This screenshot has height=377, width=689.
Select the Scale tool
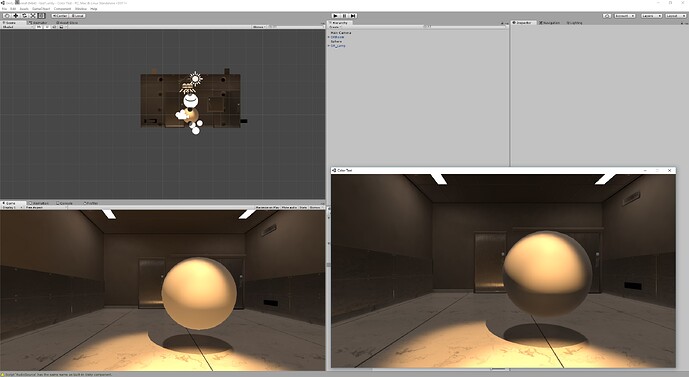[33, 16]
